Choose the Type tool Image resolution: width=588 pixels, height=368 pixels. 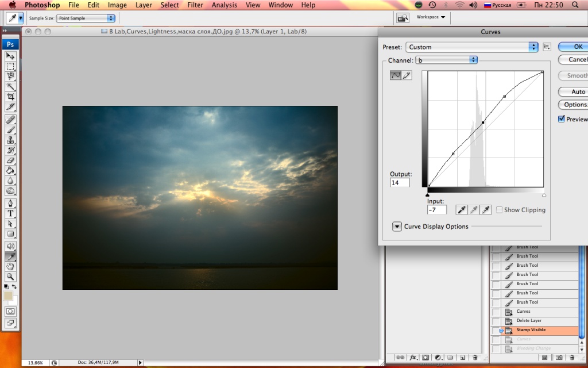point(10,213)
